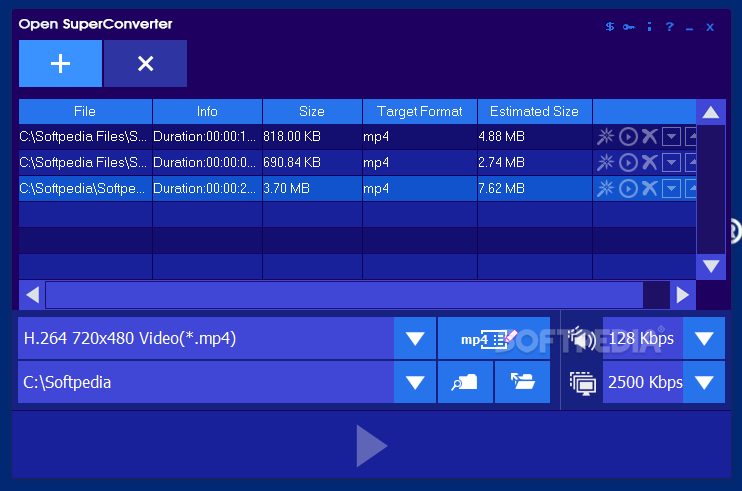The height and width of the screenshot is (491, 742).
Task: Click the 128 Kbps audio bitrate value
Action: pyautogui.click(x=642, y=338)
